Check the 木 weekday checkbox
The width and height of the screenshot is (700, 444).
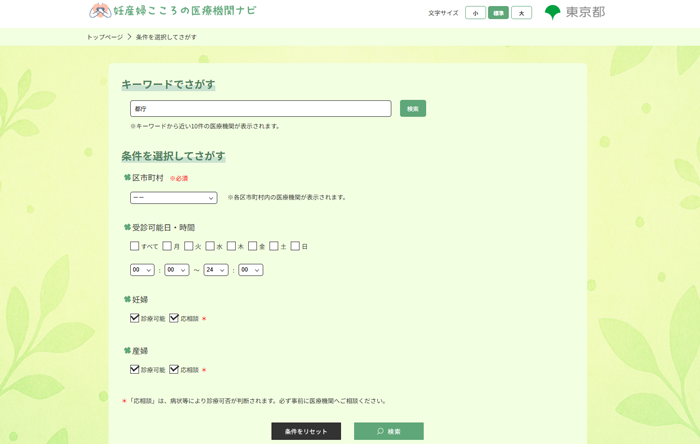coord(231,246)
